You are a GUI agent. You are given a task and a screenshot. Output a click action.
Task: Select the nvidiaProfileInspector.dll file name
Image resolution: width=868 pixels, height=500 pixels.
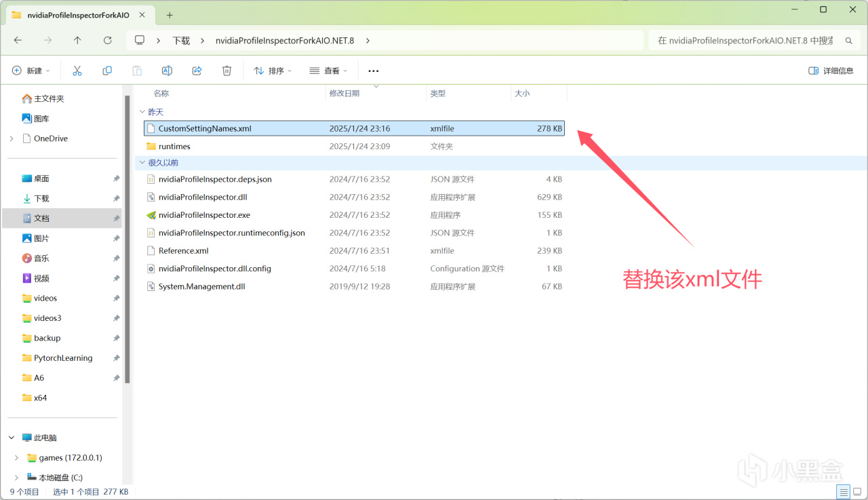pyautogui.click(x=203, y=197)
